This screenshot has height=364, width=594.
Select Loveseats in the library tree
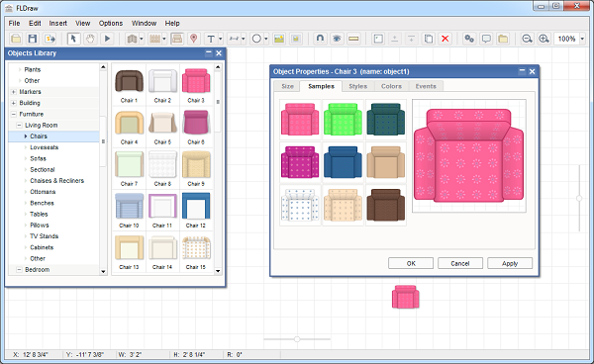coord(44,147)
